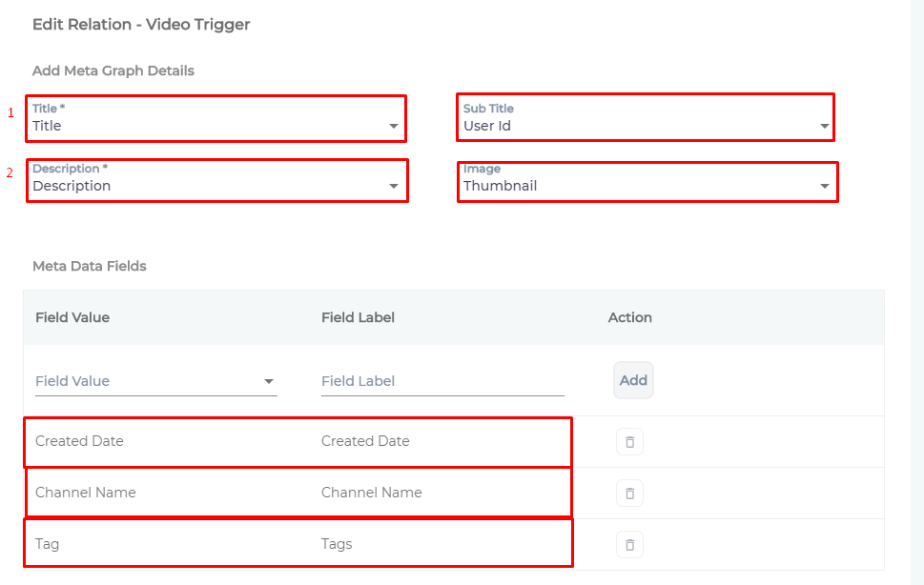
Task: Open the Title dropdown
Action: 393,126
